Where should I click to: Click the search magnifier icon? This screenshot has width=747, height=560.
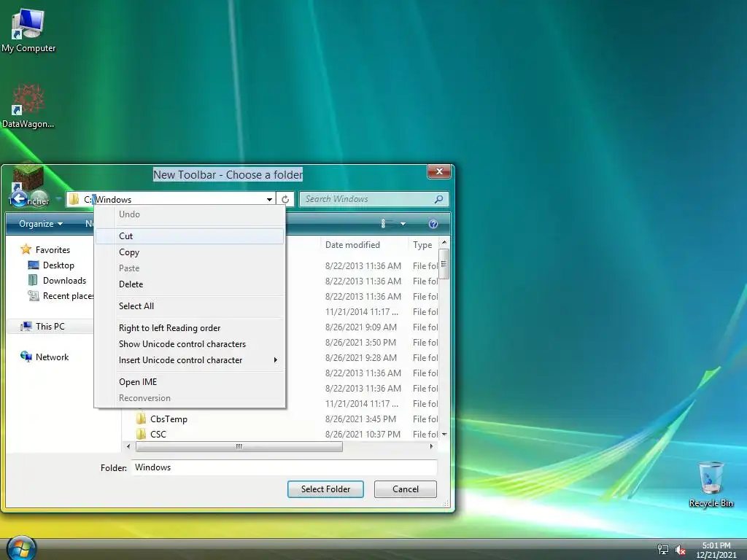(x=438, y=199)
